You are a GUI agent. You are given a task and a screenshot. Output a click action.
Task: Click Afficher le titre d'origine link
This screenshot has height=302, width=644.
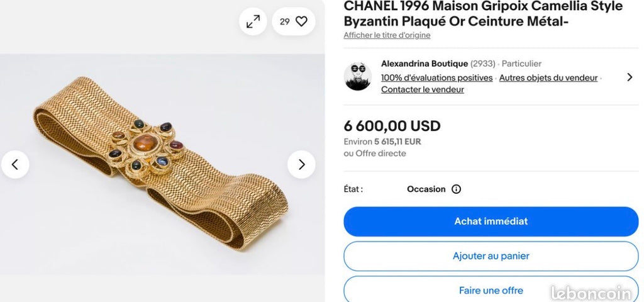click(387, 35)
